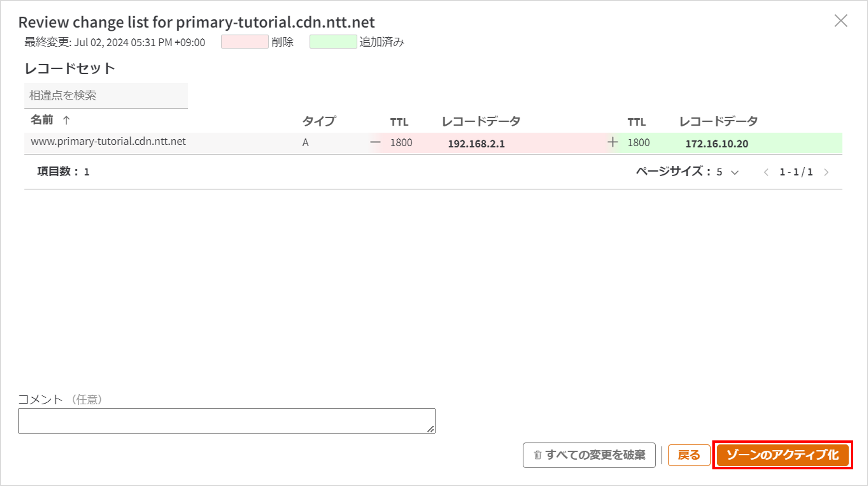Click the sort arrow next to 名前
Viewport: 868px width, 486px height.
pyautogui.click(x=66, y=120)
